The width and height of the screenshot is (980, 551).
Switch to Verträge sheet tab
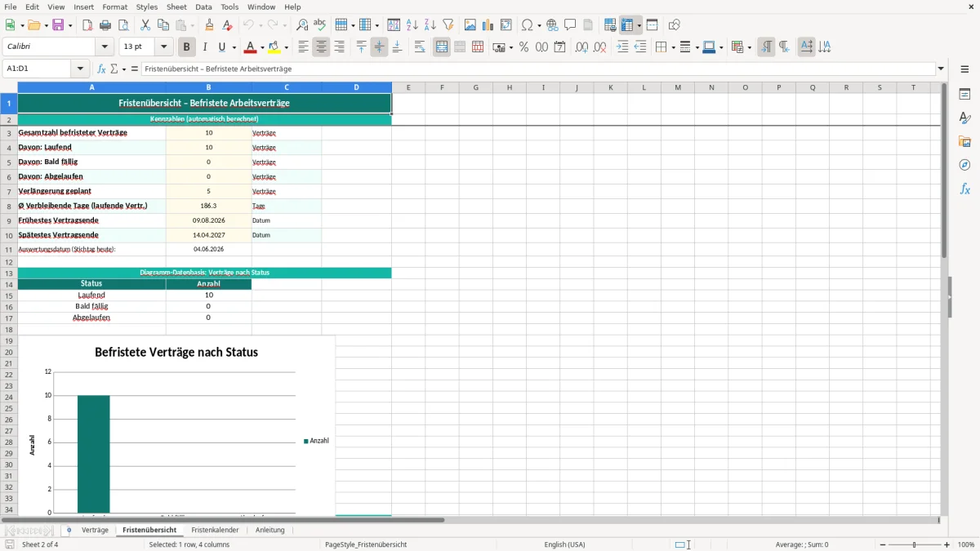(x=95, y=530)
